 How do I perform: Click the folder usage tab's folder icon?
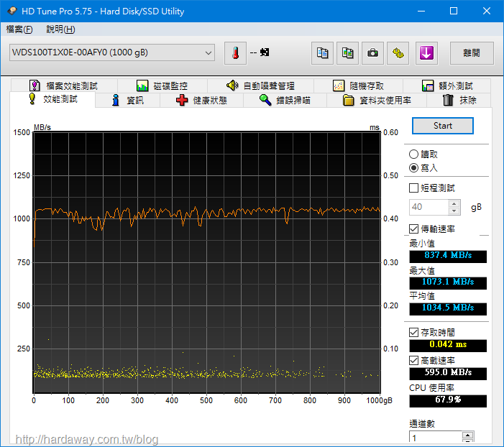pyautogui.click(x=348, y=101)
